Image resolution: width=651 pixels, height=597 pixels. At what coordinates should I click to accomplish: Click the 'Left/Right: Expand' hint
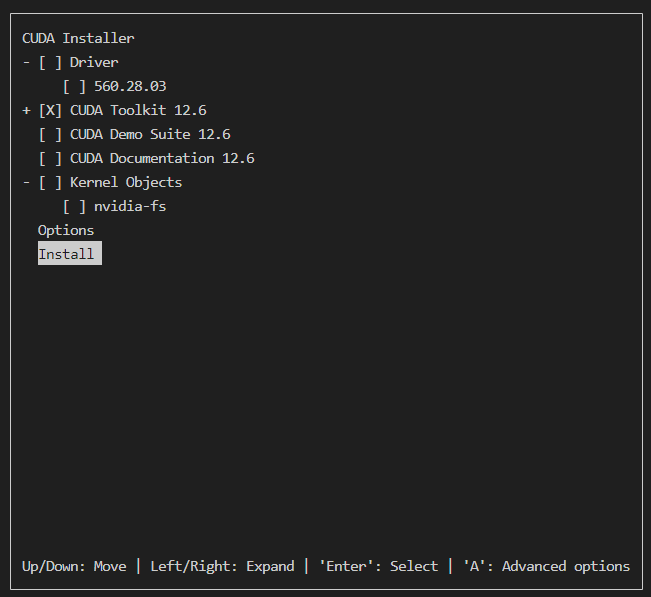pyautogui.click(x=223, y=567)
